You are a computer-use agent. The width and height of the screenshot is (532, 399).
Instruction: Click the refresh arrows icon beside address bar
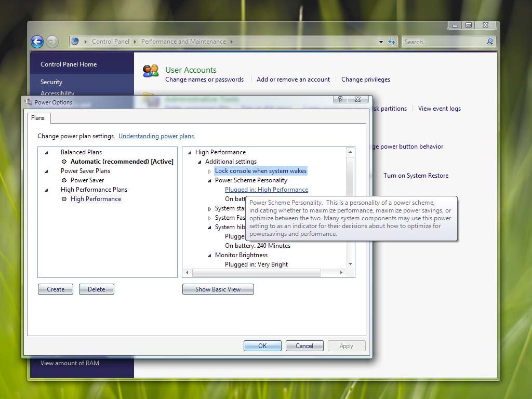(392, 42)
